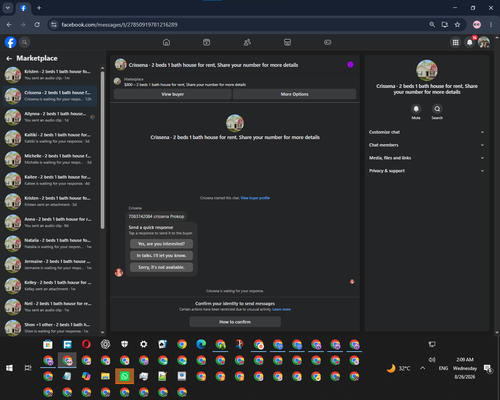Open the Jermaine conversation
The image size is (500, 400).
tap(50, 264)
